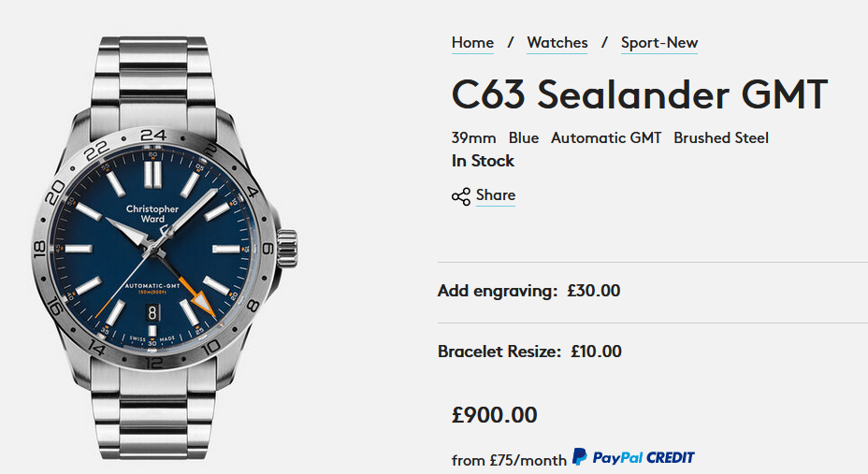Click the Share text link
868x474 pixels.
coord(496,195)
